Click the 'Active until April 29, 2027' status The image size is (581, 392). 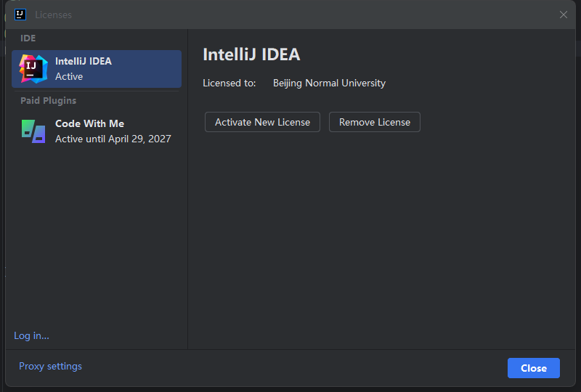click(x=113, y=139)
